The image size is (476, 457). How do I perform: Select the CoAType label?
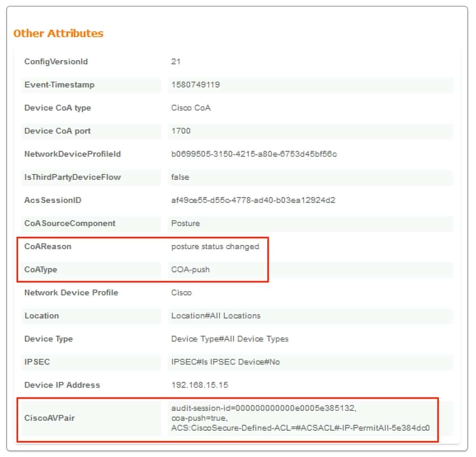[x=41, y=270]
